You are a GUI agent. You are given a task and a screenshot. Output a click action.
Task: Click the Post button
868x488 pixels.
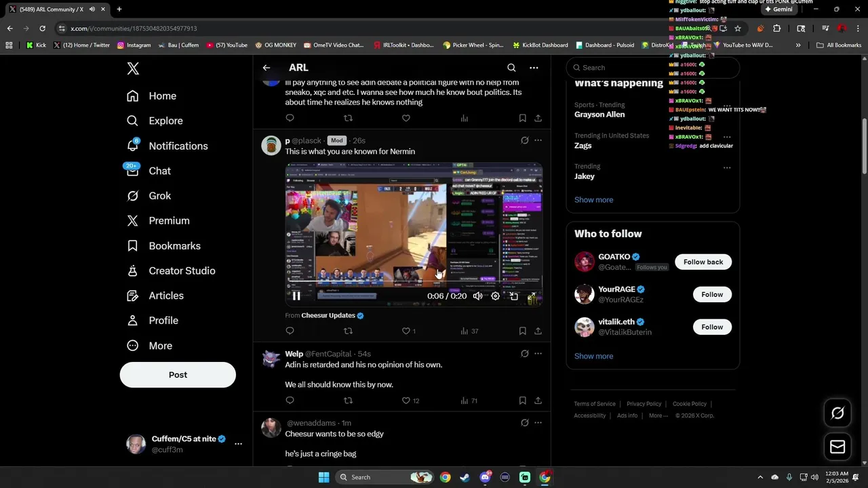178,375
